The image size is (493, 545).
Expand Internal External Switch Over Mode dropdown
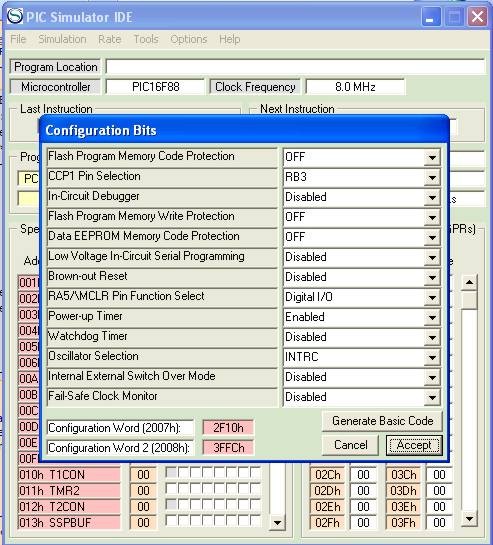click(432, 377)
